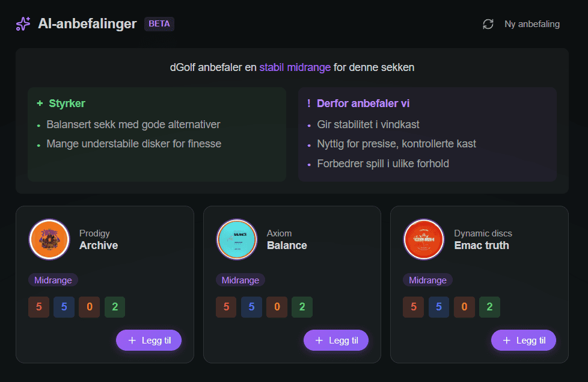This screenshot has width=588, height=382.
Task: Click the AI sparkle icon beside AI-anbefalinger
Action: click(23, 24)
